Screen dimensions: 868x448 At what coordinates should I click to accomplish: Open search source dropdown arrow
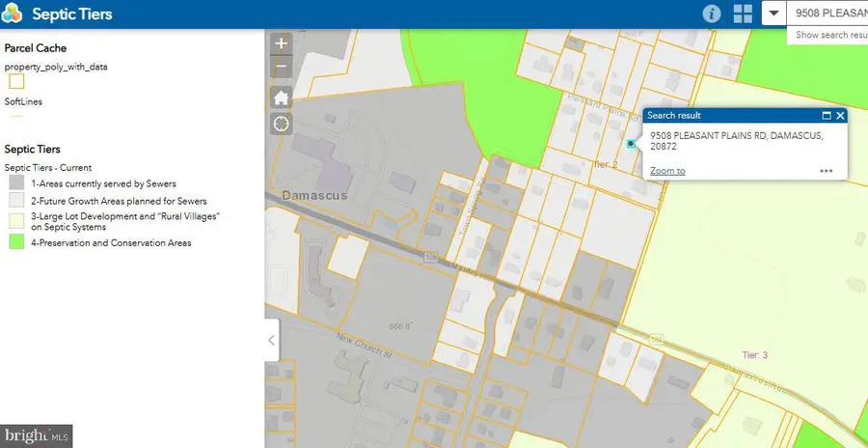773,13
